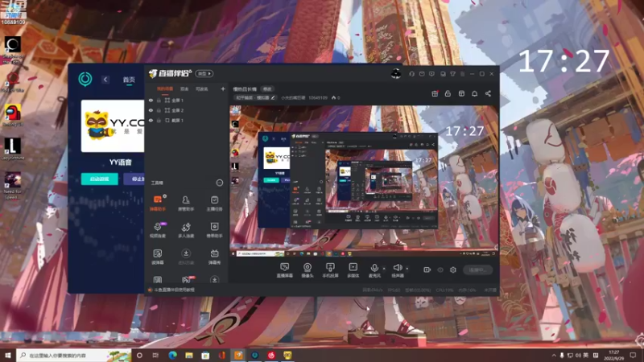The height and width of the screenshot is (362, 644).
Task: Open the 视频连麦 tool
Action: pyautogui.click(x=158, y=230)
